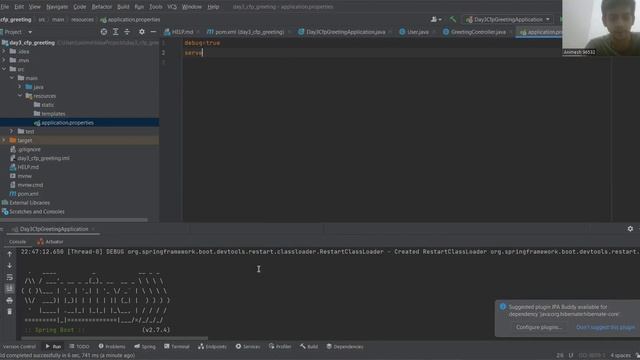The width and height of the screenshot is (640, 360).
Task: Click the print icon in console toolbar
Action: 9,300
